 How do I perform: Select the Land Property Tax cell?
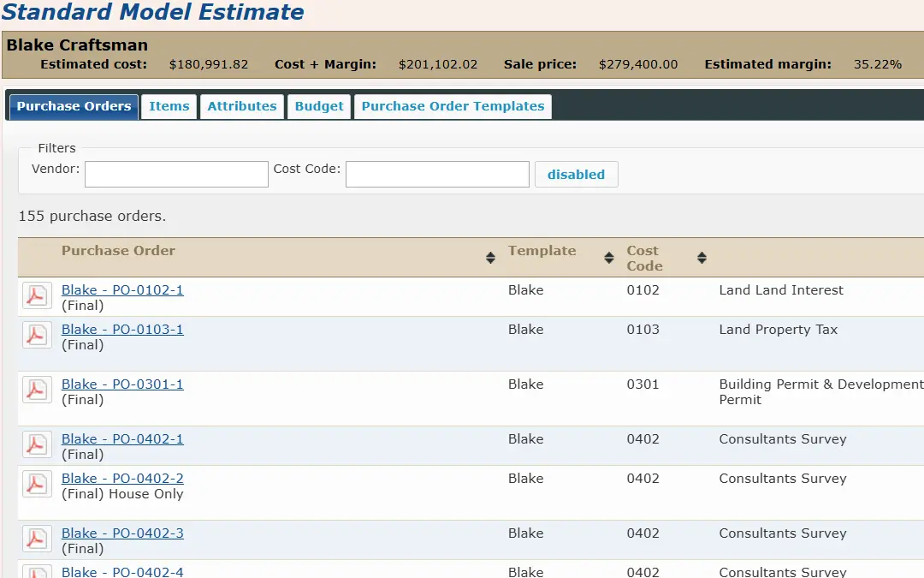pyautogui.click(x=779, y=330)
